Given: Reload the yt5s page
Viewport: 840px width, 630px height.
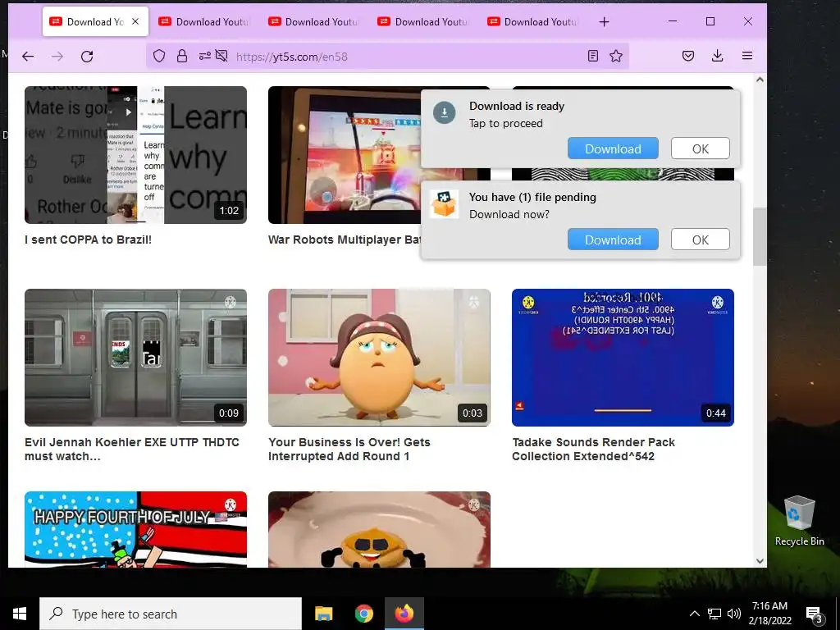Looking at the screenshot, I should 87,57.
